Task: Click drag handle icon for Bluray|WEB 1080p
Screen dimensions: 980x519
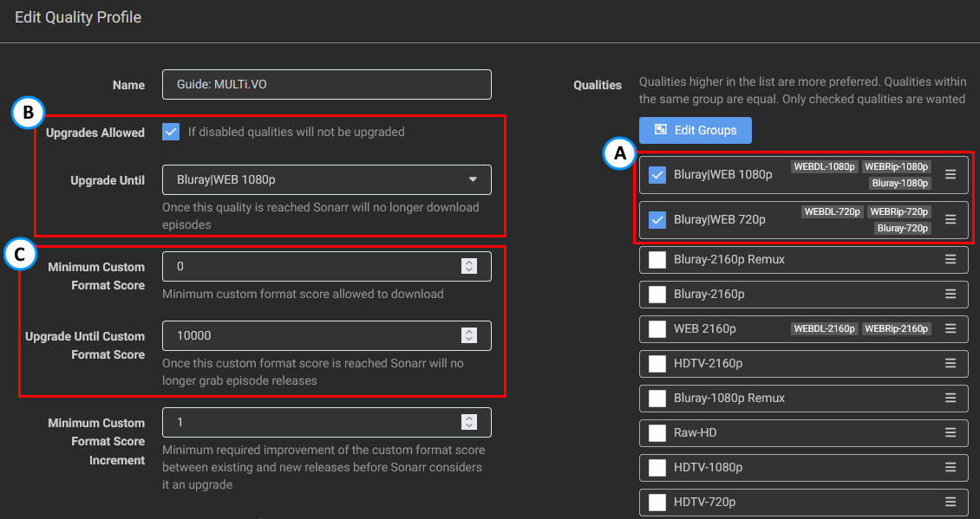Action: click(951, 174)
